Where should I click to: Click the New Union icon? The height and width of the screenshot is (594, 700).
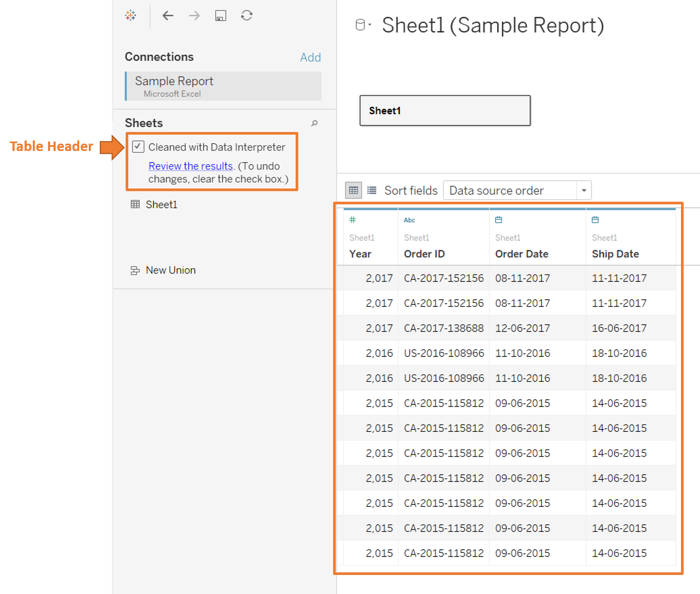click(135, 270)
